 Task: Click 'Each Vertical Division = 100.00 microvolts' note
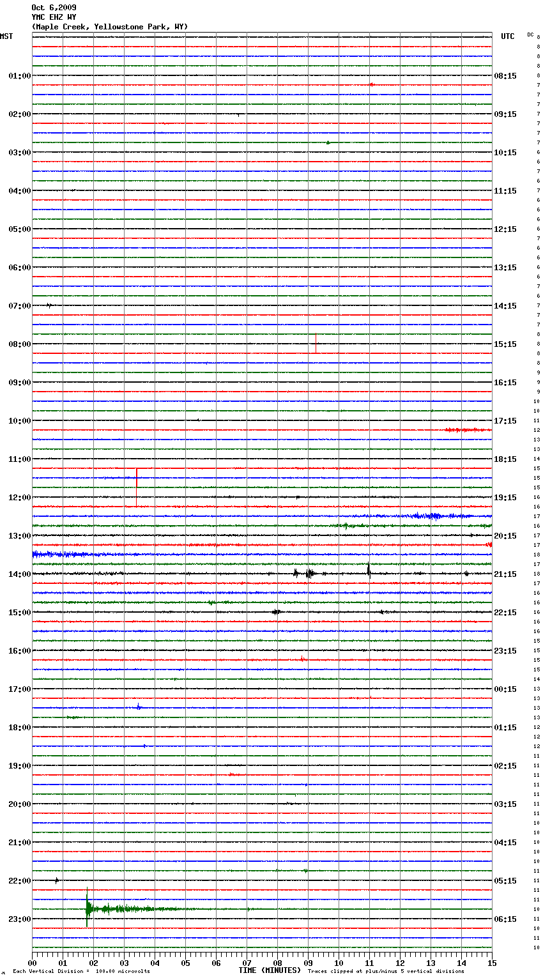(81, 972)
